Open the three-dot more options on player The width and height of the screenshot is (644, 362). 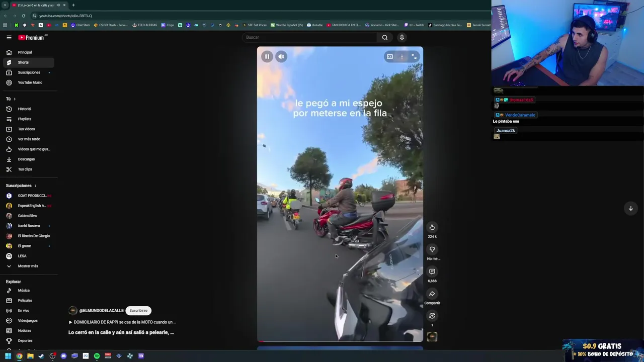401,57
